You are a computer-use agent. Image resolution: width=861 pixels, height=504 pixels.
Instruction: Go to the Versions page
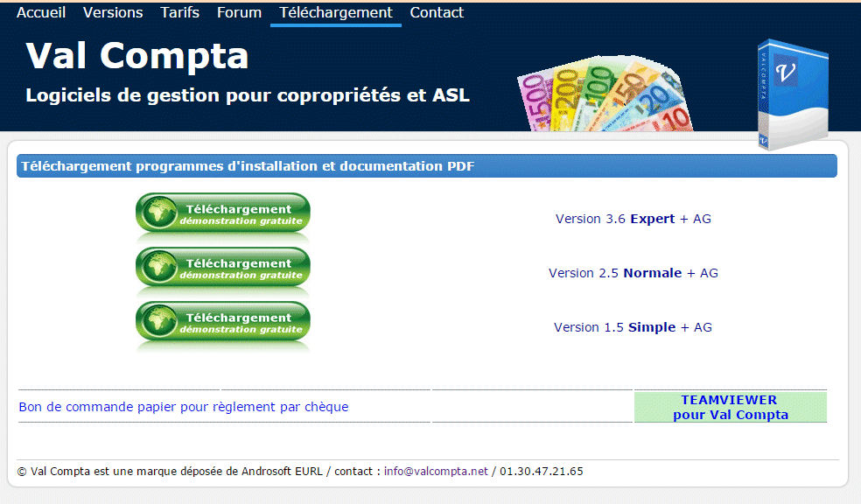click(x=113, y=12)
